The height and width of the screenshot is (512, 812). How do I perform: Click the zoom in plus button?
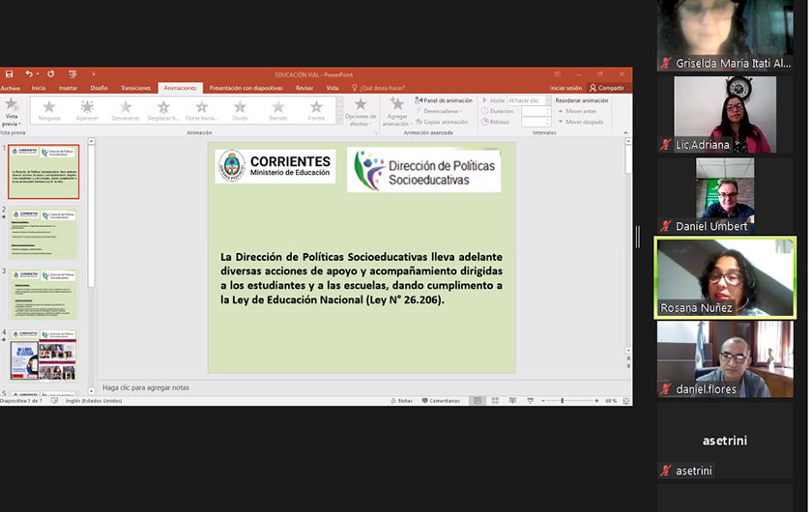click(596, 401)
